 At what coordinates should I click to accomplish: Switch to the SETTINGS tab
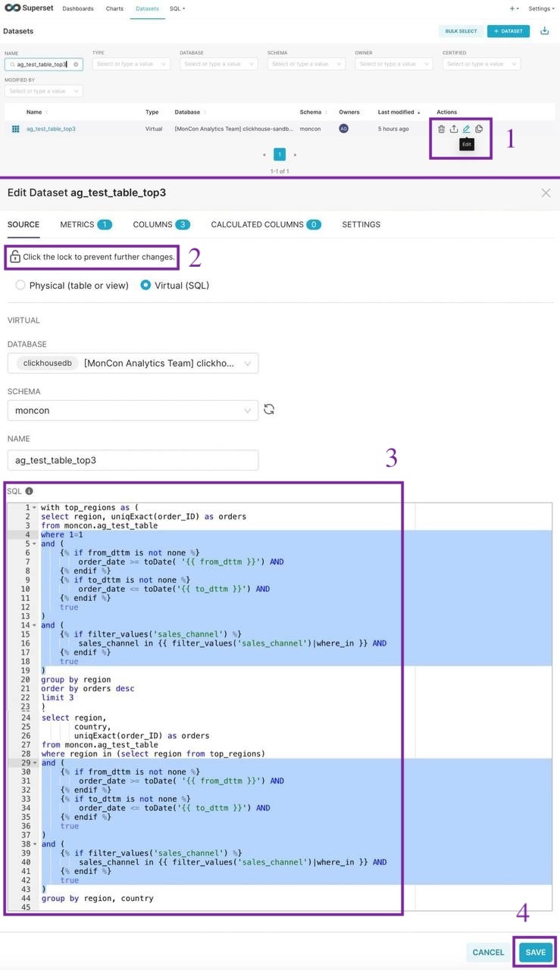click(x=361, y=224)
